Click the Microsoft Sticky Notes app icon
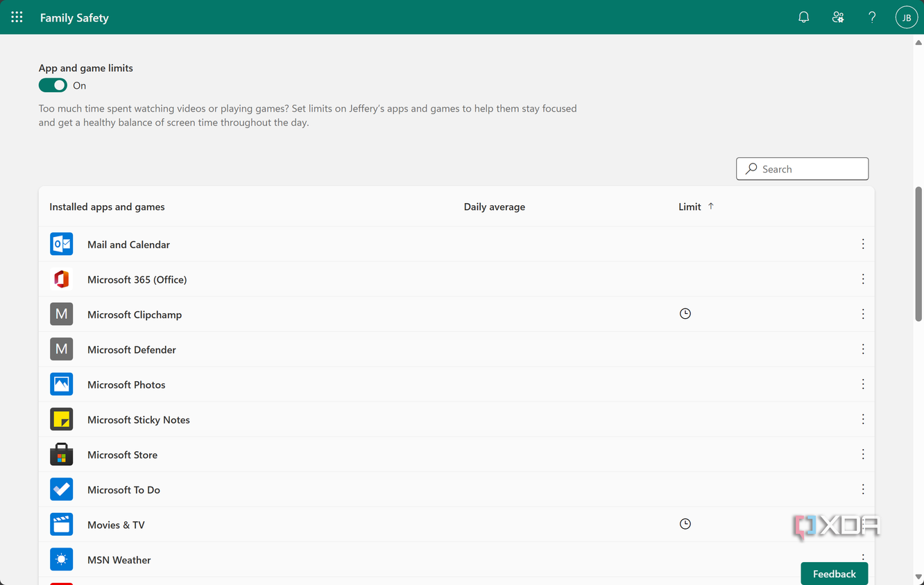Image resolution: width=924 pixels, height=585 pixels. click(62, 419)
